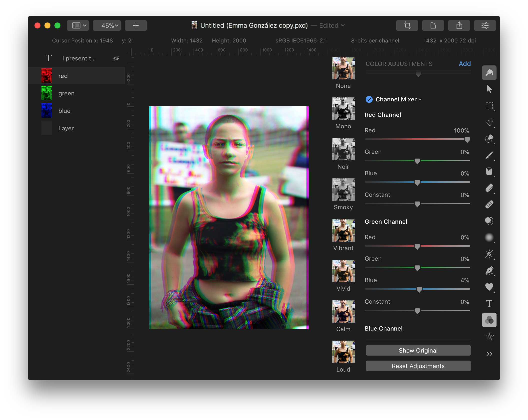
Task: Select the Style (paint roller) tool
Action: point(489,73)
